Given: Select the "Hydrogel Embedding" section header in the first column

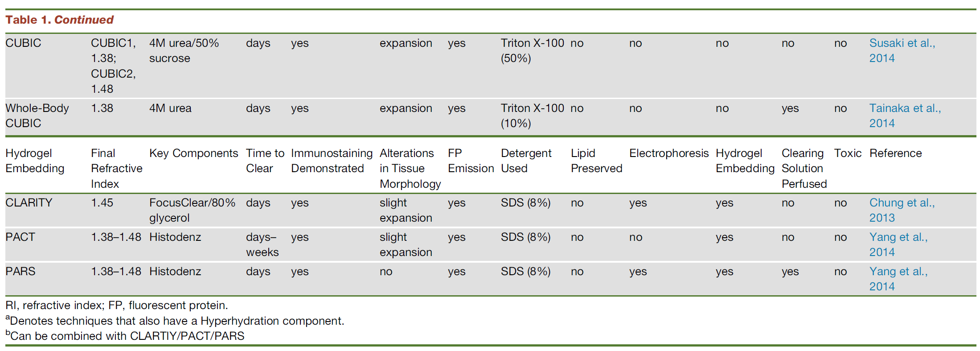Looking at the screenshot, I should [35, 161].
